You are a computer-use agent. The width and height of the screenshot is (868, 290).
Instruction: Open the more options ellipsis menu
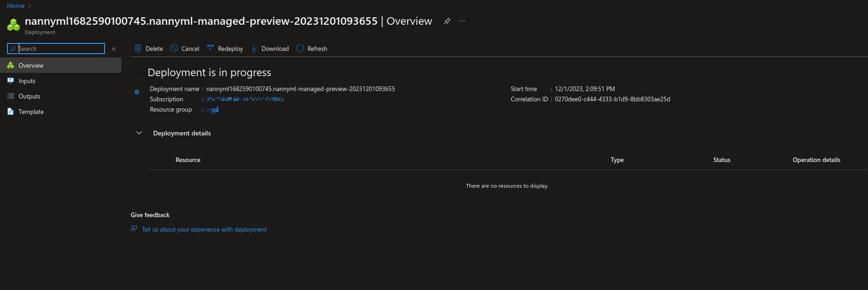462,21
